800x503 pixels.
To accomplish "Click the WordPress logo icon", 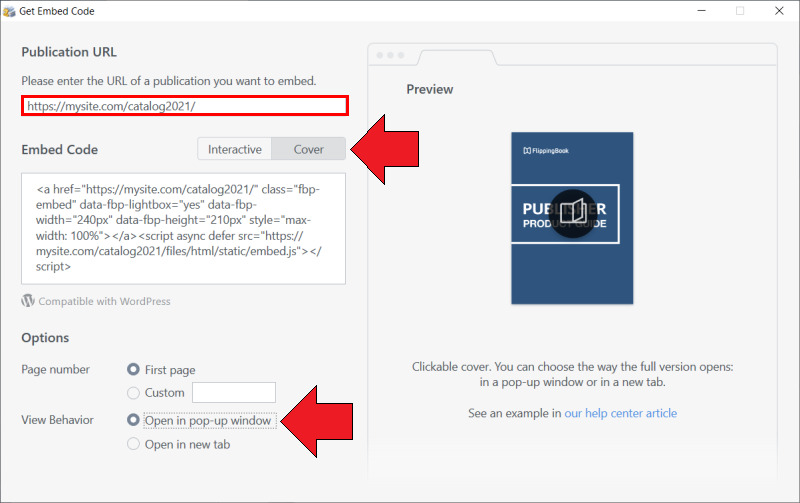I will tap(28, 301).
